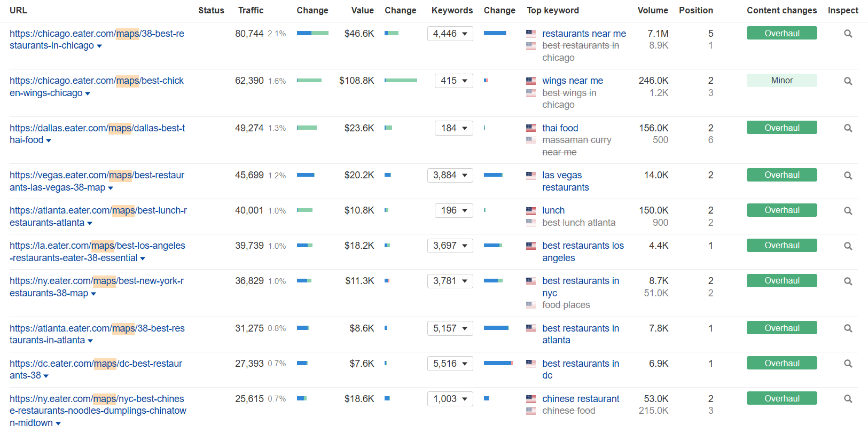The width and height of the screenshot is (868, 433).
Task: Open the 4,446 keywords dropdown
Action: (x=450, y=34)
